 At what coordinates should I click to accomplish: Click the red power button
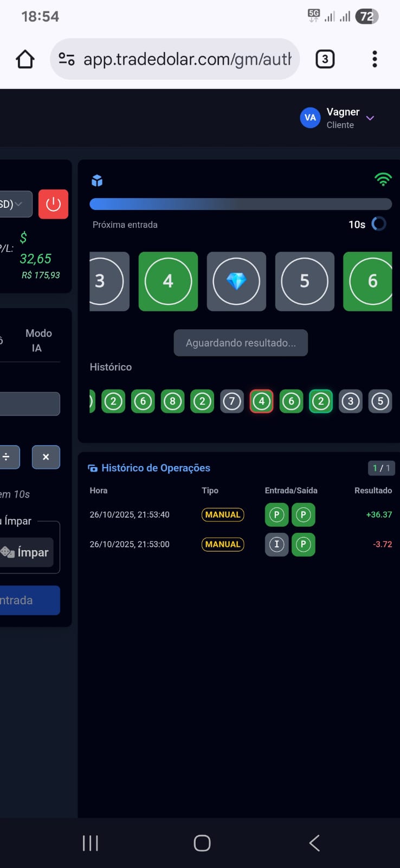tap(53, 204)
